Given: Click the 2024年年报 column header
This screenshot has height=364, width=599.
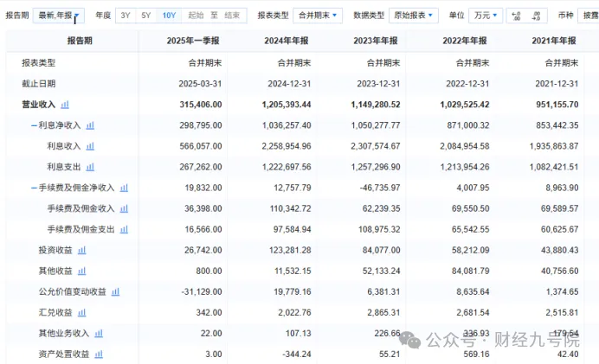Looking at the screenshot, I should [287, 41].
